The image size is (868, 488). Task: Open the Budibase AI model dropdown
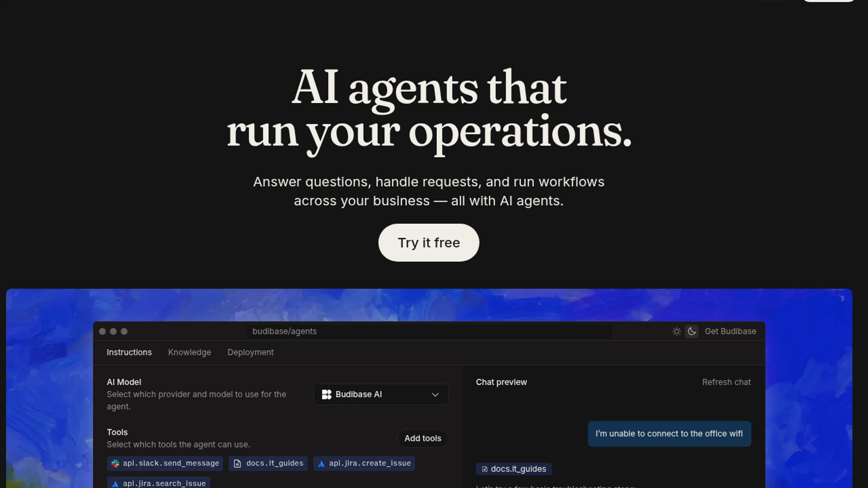[381, 394]
